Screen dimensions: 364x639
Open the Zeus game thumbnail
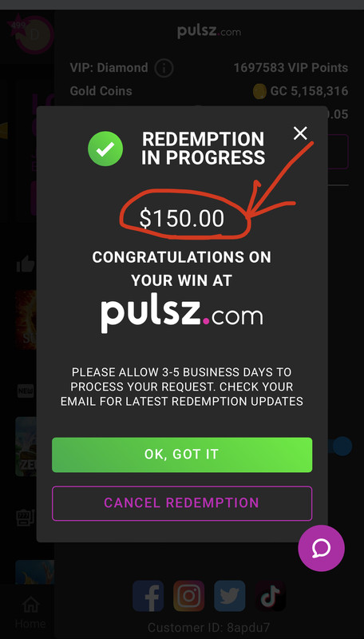coord(26,447)
